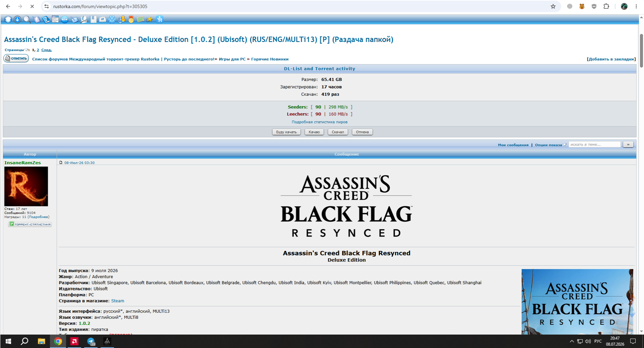Screen dimensions: 644x348
Task: Click 'Добавить в закладки' link
Action: pos(611,59)
